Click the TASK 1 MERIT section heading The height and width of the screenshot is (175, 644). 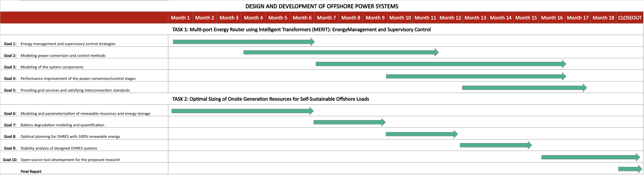(301, 30)
